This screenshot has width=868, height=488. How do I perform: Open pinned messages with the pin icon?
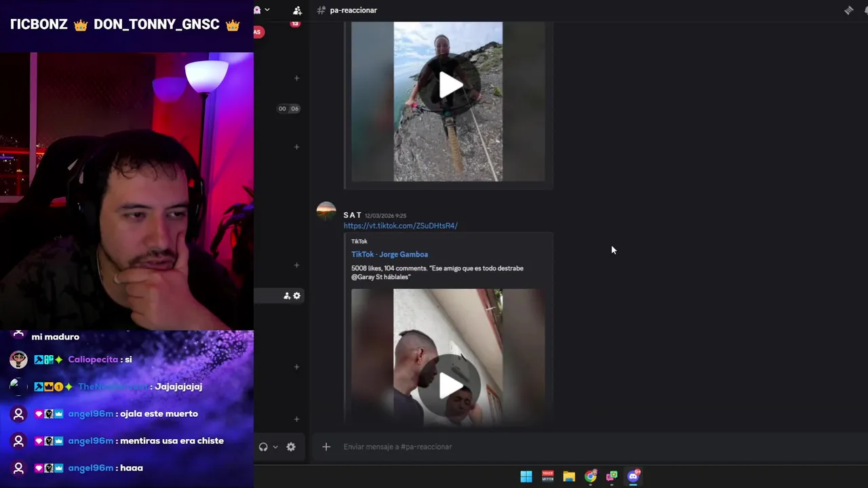click(848, 10)
